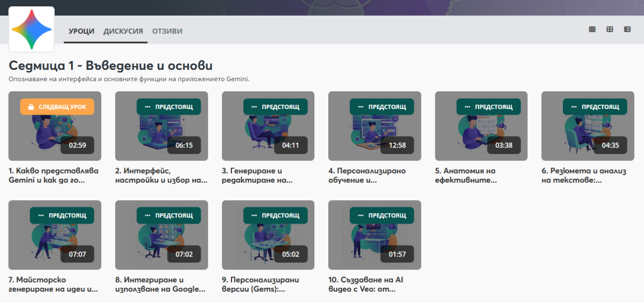Open lesson 8 thumbnail with 07:02 duration
This screenshot has height=303, width=644.
click(162, 235)
